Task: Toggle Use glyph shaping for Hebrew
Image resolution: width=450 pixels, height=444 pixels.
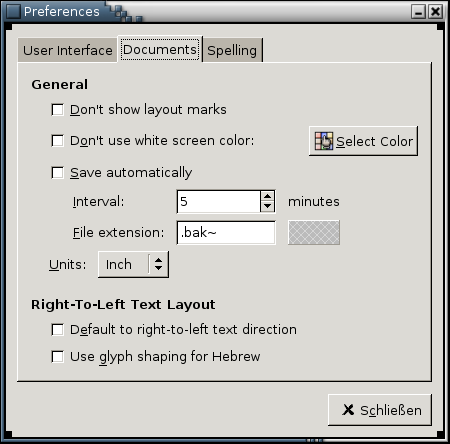Action: click(x=58, y=357)
